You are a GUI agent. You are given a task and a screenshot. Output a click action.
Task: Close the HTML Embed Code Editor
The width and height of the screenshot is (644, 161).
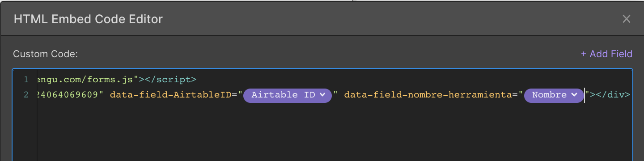click(x=627, y=19)
